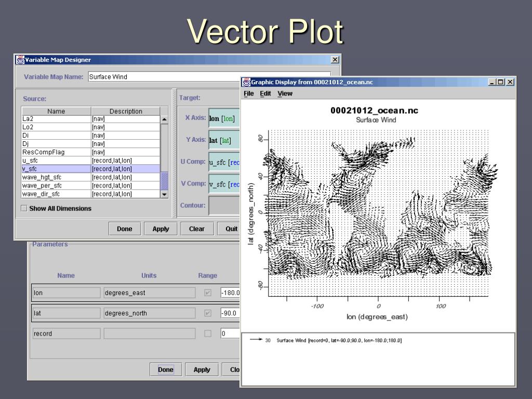Click the vector arrow legend key

click(x=255, y=340)
